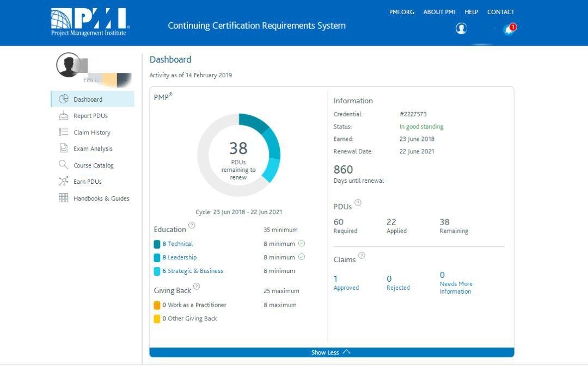Collapse the panel with Show Less
Screen dimensions: 588x366
pos(331,352)
